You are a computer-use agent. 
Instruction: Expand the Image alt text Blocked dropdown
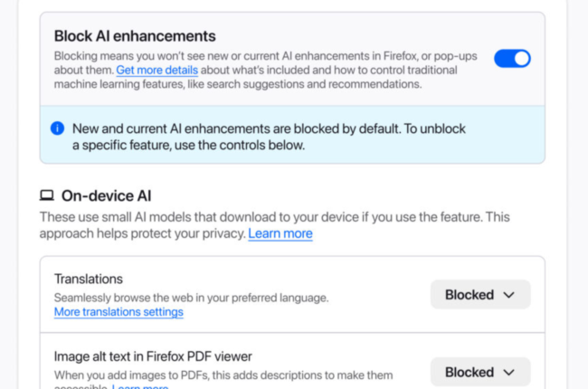pyautogui.click(x=479, y=372)
